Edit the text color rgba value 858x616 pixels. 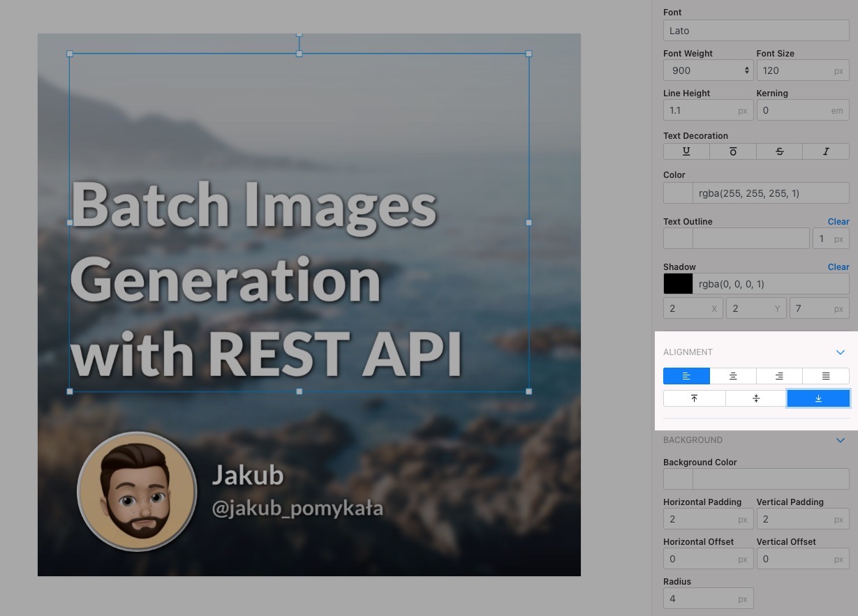771,193
